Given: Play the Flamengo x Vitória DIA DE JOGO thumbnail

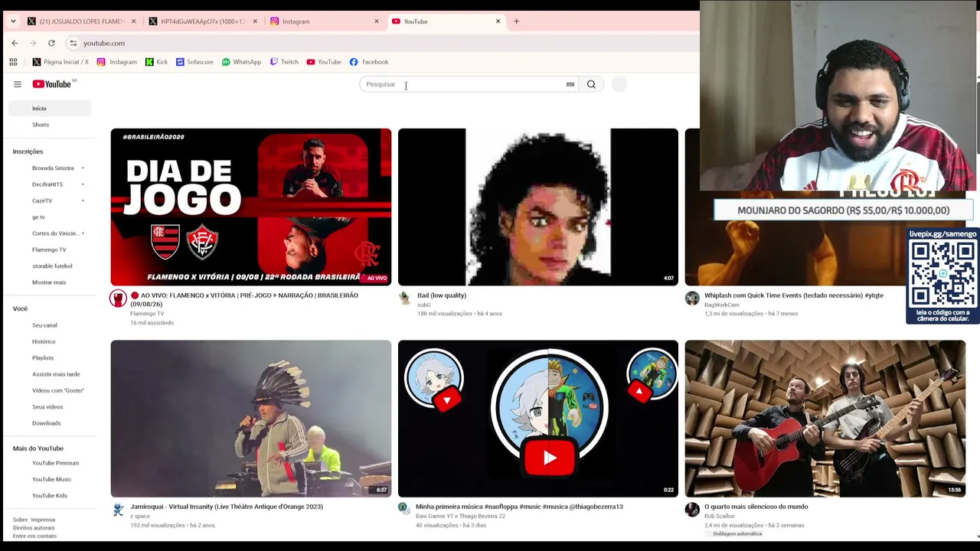Looking at the screenshot, I should pyautogui.click(x=251, y=207).
